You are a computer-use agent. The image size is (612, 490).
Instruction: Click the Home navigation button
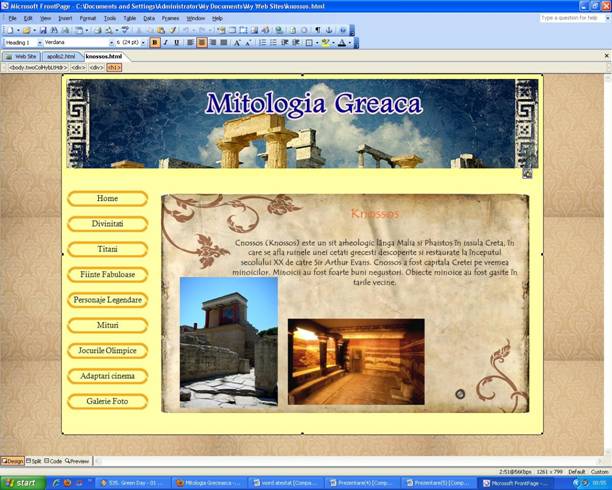coord(107,198)
